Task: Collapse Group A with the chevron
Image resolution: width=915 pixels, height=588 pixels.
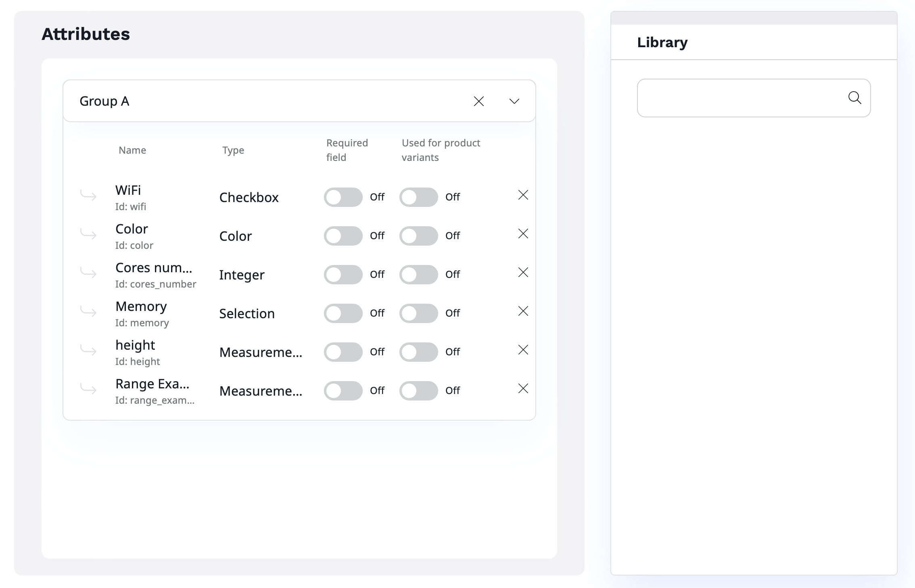Action: click(x=514, y=101)
